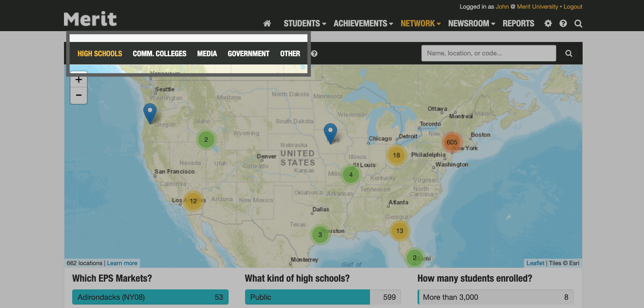This screenshot has height=308, width=644.
Task: Switch to the GOVERNMENT tab
Action: coord(249,53)
